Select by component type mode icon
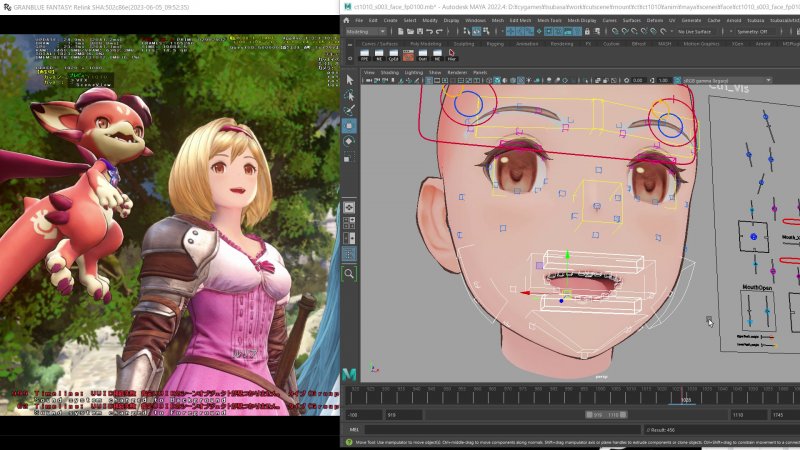This screenshot has height=450, width=800. click(486, 32)
